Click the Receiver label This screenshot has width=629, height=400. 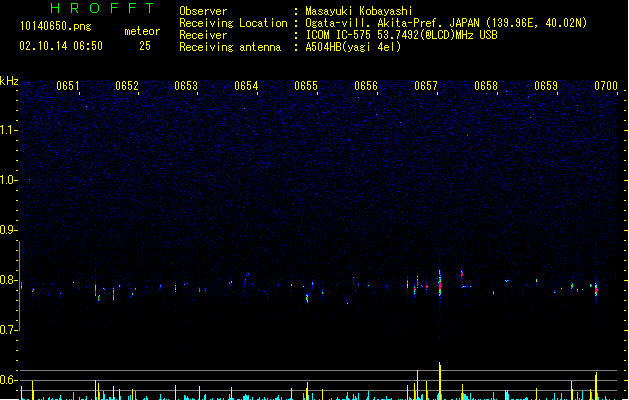[x=203, y=35]
